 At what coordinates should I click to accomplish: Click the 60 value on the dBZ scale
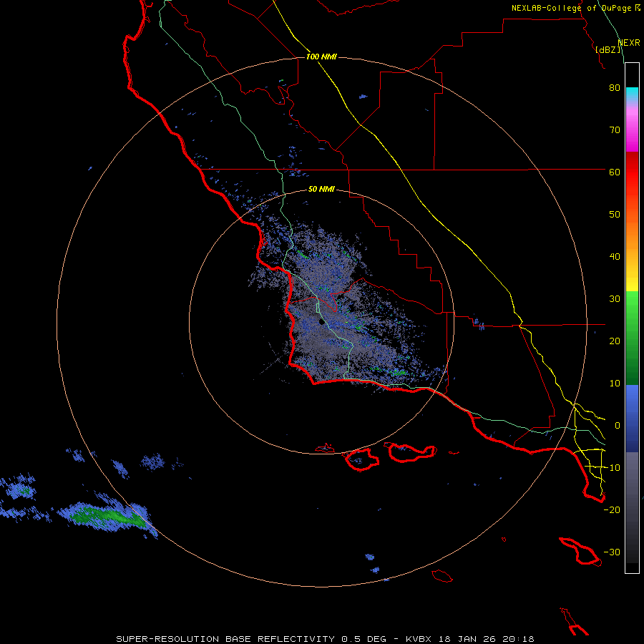pos(615,172)
